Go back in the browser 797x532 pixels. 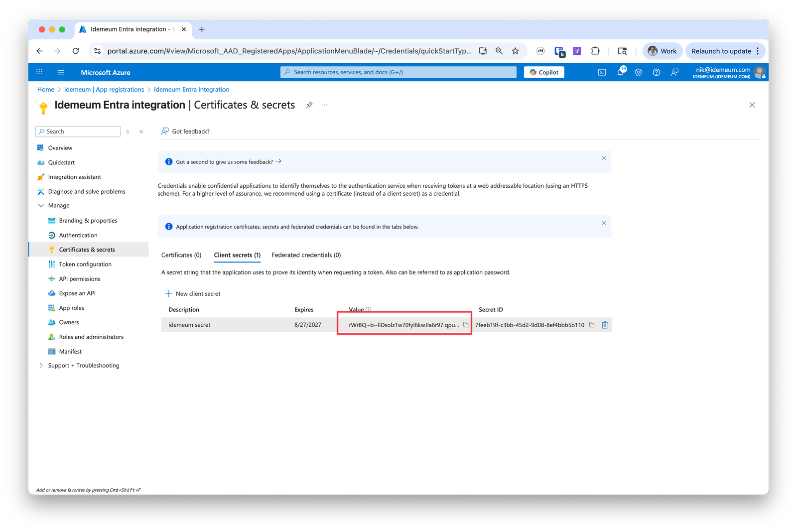40,51
